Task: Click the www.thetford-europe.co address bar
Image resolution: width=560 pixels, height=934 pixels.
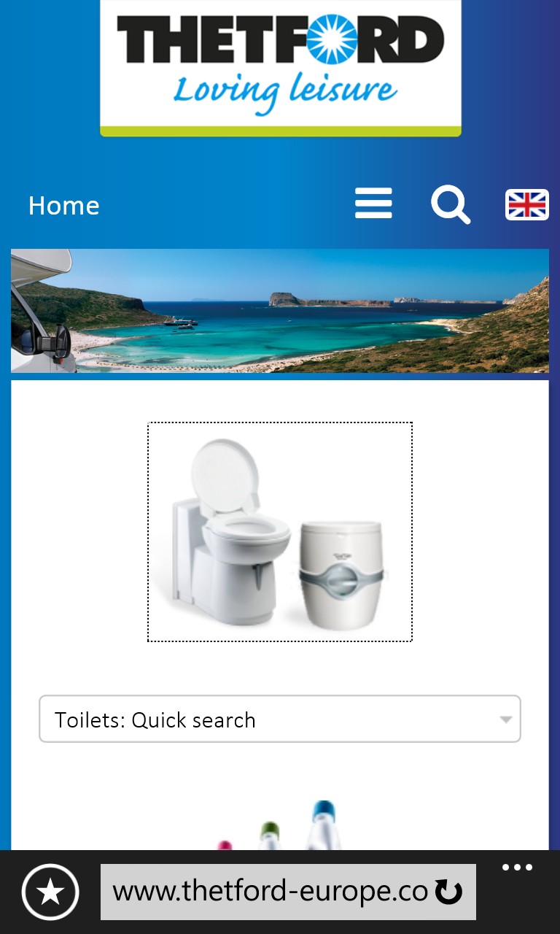Action: 288,892
